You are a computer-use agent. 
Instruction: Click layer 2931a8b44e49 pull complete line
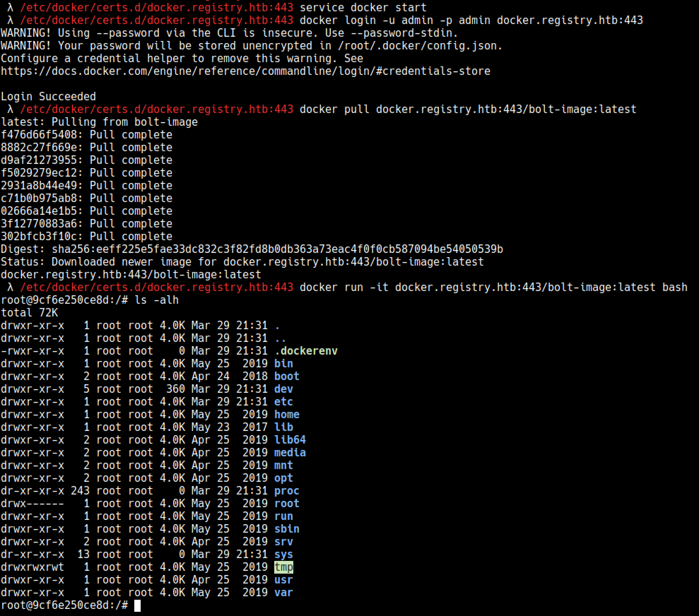tap(87, 185)
